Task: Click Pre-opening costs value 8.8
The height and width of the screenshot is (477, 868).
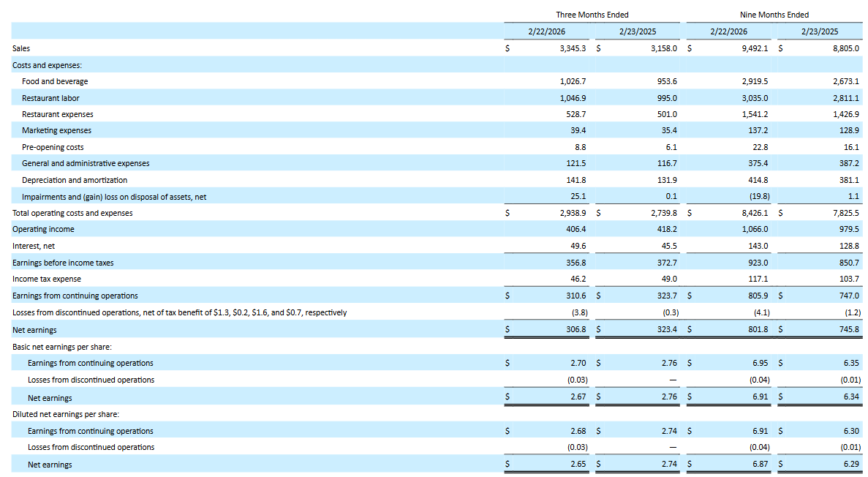Action: 580,147
